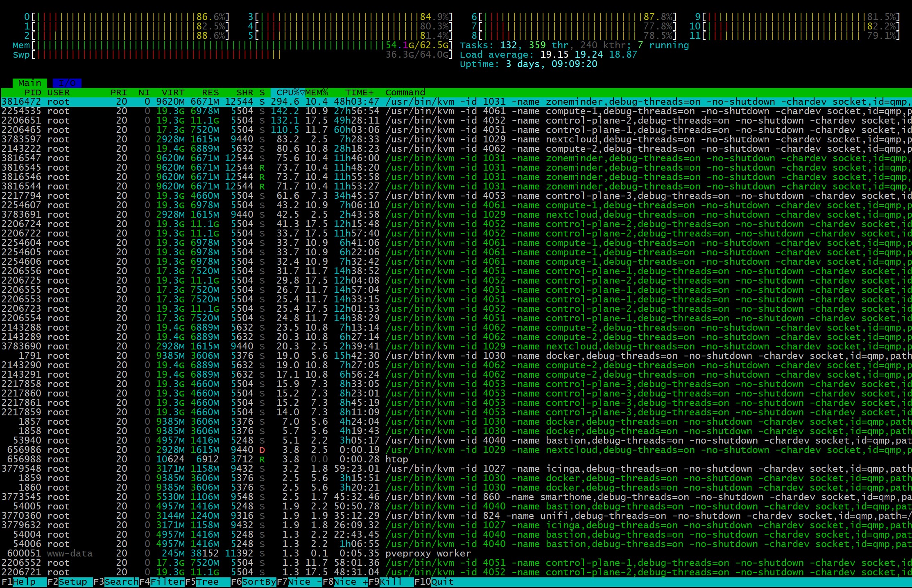The height and width of the screenshot is (588, 912).
Task: Click the F1 Help function key
Action: pos(24,582)
